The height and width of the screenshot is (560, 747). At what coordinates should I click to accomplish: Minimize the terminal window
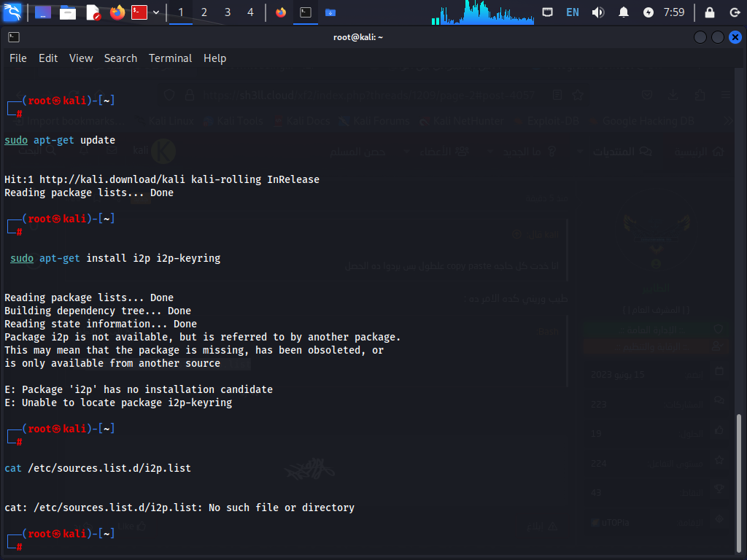coord(700,37)
